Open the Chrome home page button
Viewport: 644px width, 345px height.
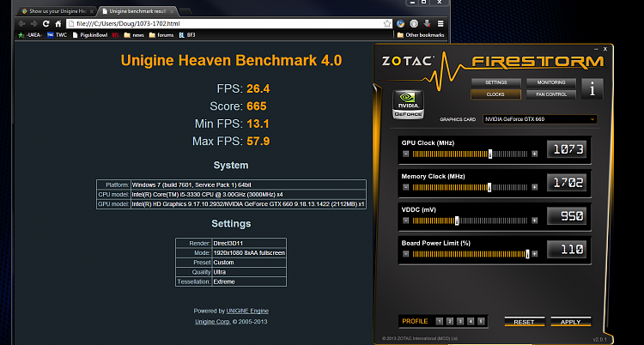(58, 24)
